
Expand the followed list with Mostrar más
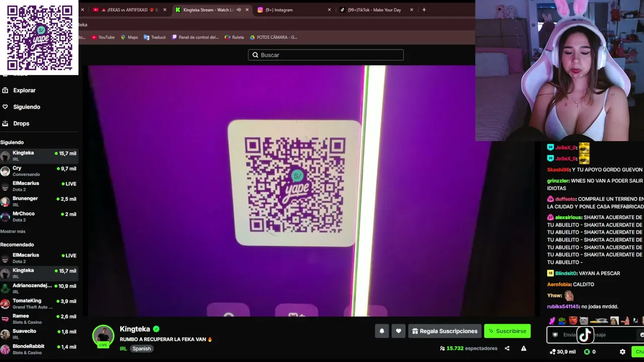(13, 231)
